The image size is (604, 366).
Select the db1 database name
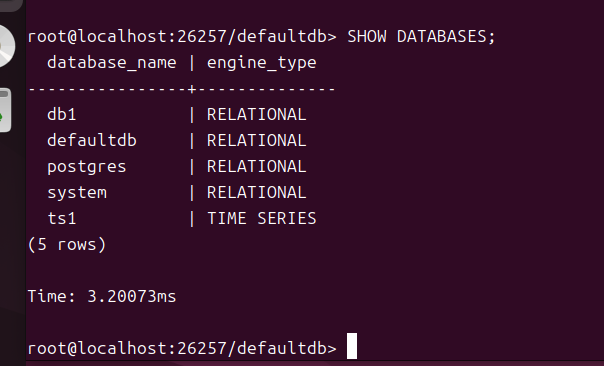pos(62,114)
